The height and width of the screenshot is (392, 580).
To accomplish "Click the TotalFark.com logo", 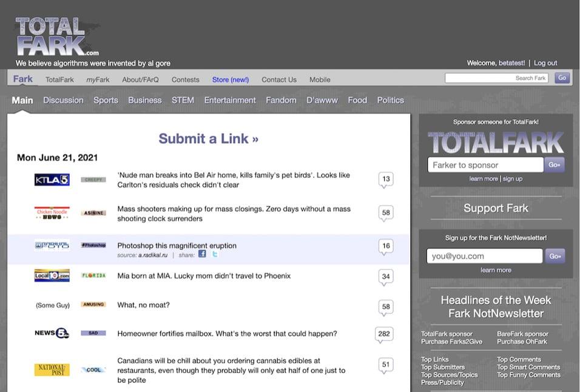I will pos(58,36).
